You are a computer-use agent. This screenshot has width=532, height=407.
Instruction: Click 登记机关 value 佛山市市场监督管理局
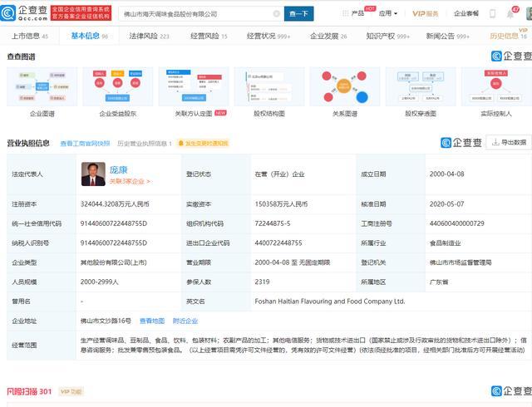[x=461, y=262]
